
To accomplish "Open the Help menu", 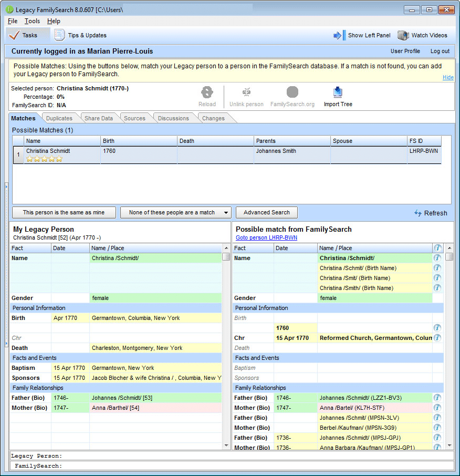I will [x=54, y=21].
